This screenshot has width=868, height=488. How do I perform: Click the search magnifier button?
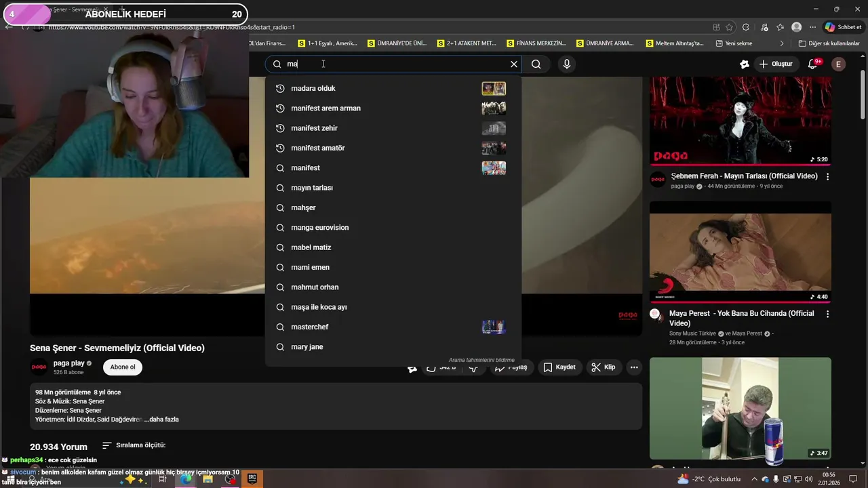click(536, 64)
